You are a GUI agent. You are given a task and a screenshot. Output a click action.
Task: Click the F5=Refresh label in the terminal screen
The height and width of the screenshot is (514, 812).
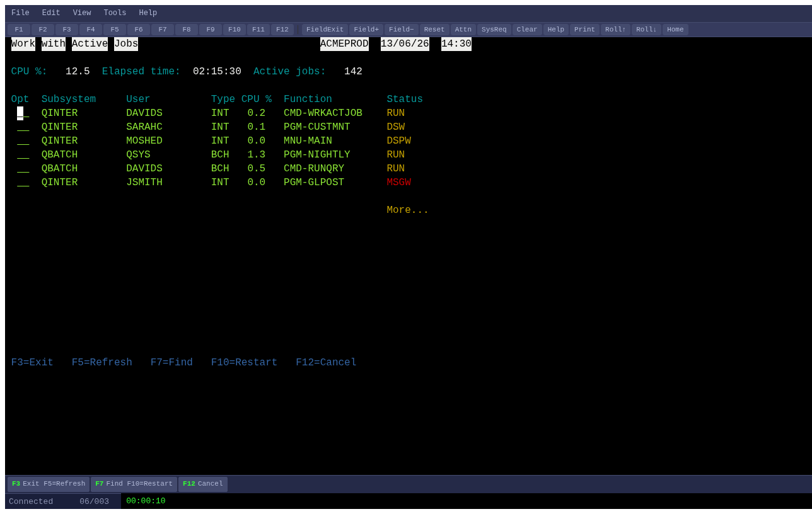coord(102,363)
